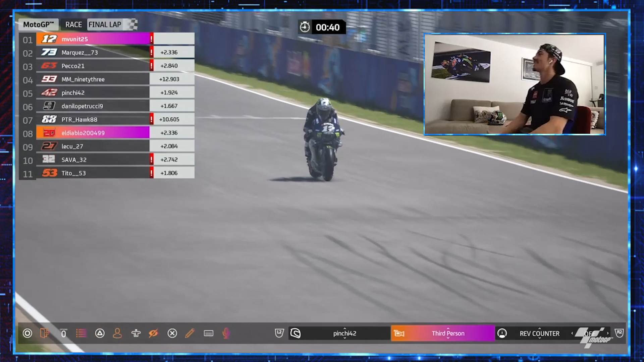Viewport: 644px width, 362px height.
Task: Toggle REV COUNTER right arrow past OFF
Action: (x=607, y=333)
